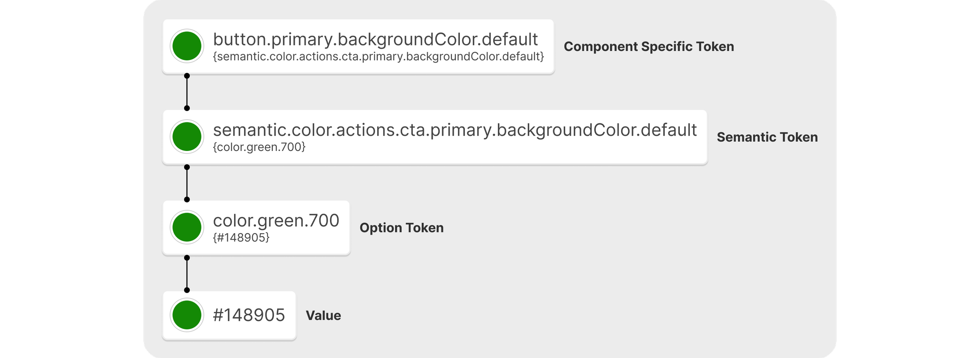
Task: Select the color.green.700 token title
Action: point(276,220)
